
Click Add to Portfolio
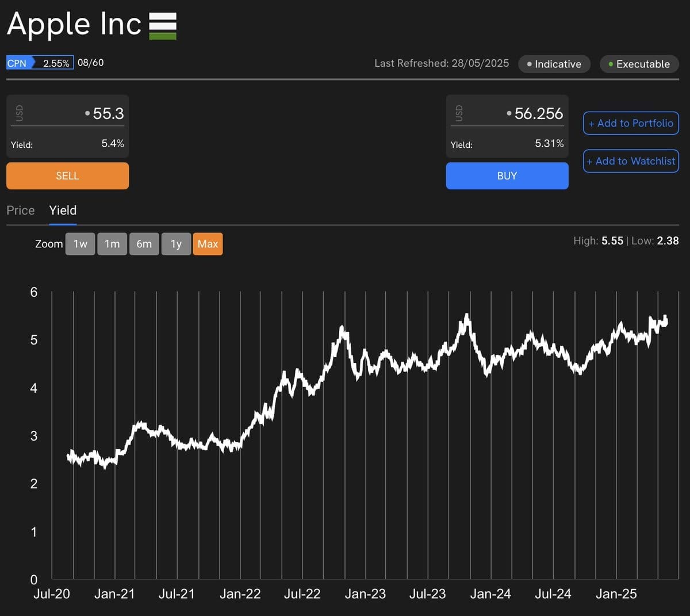click(631, 123)
